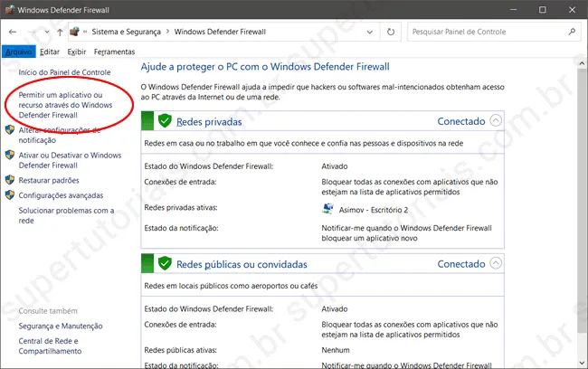588x369 pixels.
Task: Click green shield icon of Redes privadas
Action: click(165, 121)
